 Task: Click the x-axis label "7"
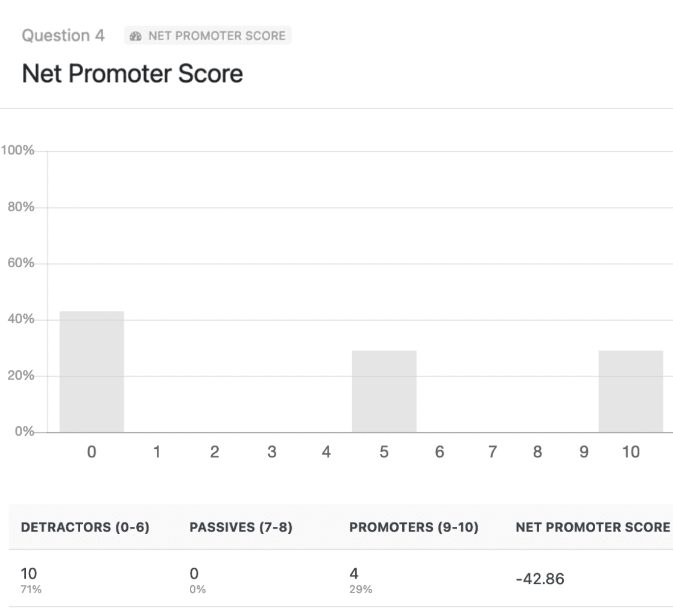(493, 452)
